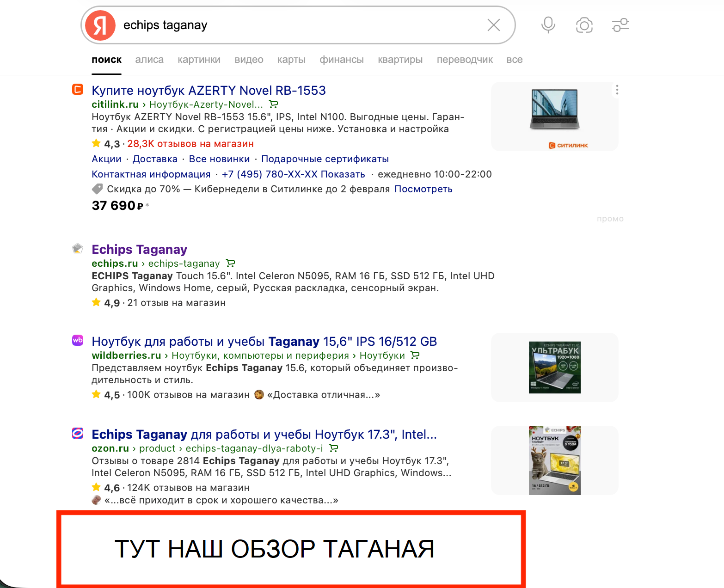The width and height of the screenshot is (724, 588).
Task: Reveal phone number via Показать link
Action: click(343, 174)
